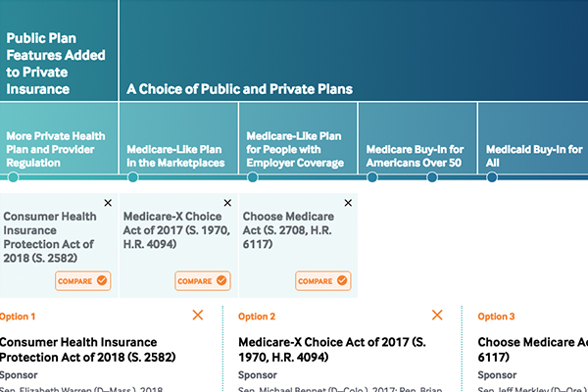588x392 pixels.
Task: Select timeline dot under Employer Coverage plan
Action: tap(253, 177)
